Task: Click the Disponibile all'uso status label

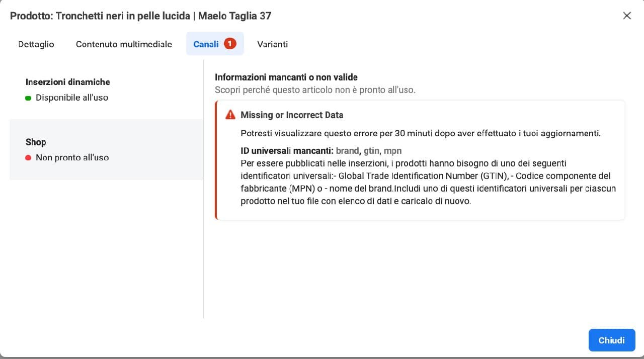Action: [x=72, y=98]
